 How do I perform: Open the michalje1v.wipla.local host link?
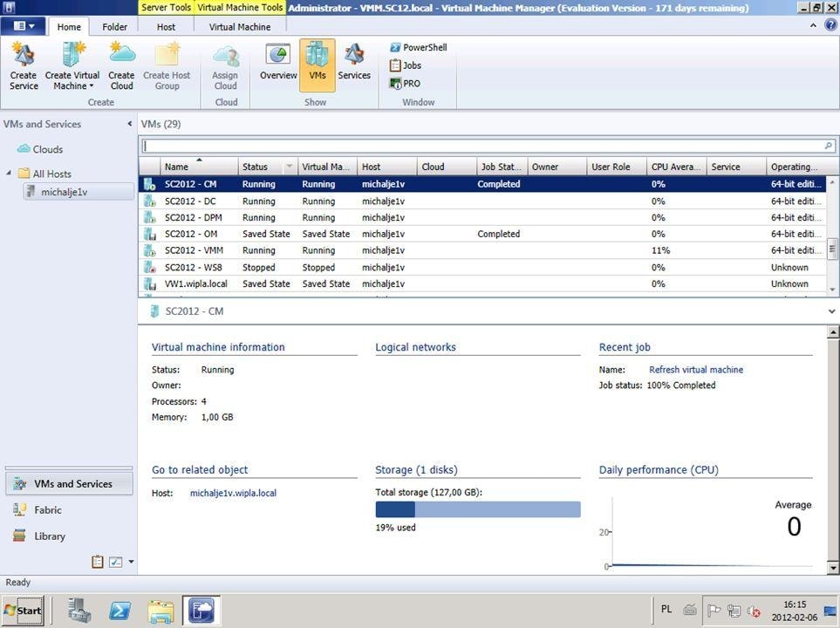click(x=233, y=494)
